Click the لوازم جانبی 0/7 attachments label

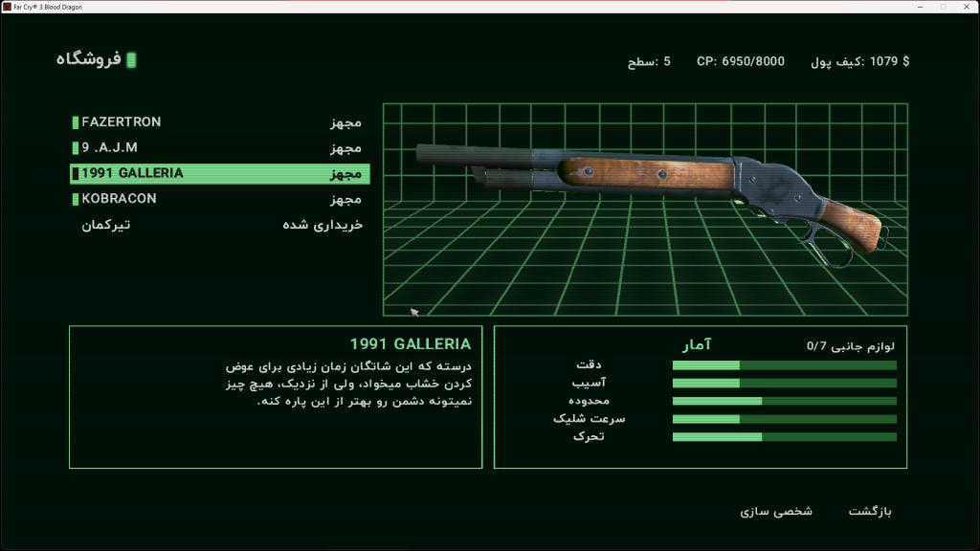pyautogui.click(x=850, y=345)
